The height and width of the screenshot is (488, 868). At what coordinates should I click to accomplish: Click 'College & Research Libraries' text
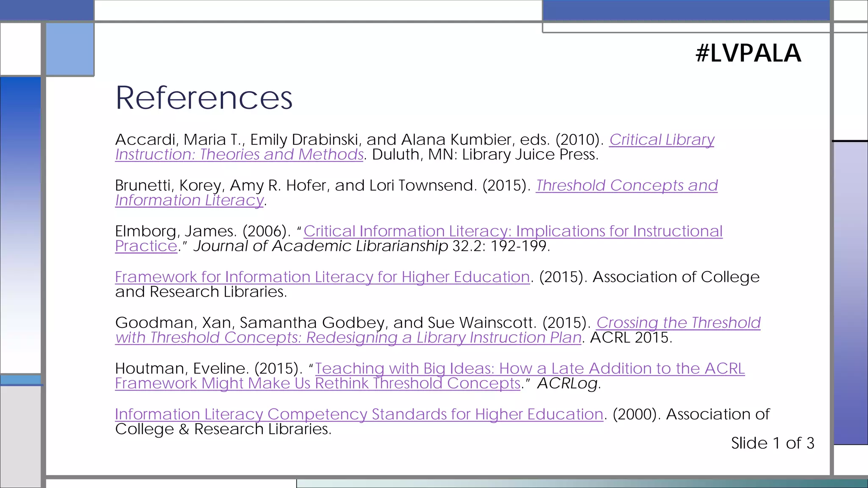coord(221,429)
